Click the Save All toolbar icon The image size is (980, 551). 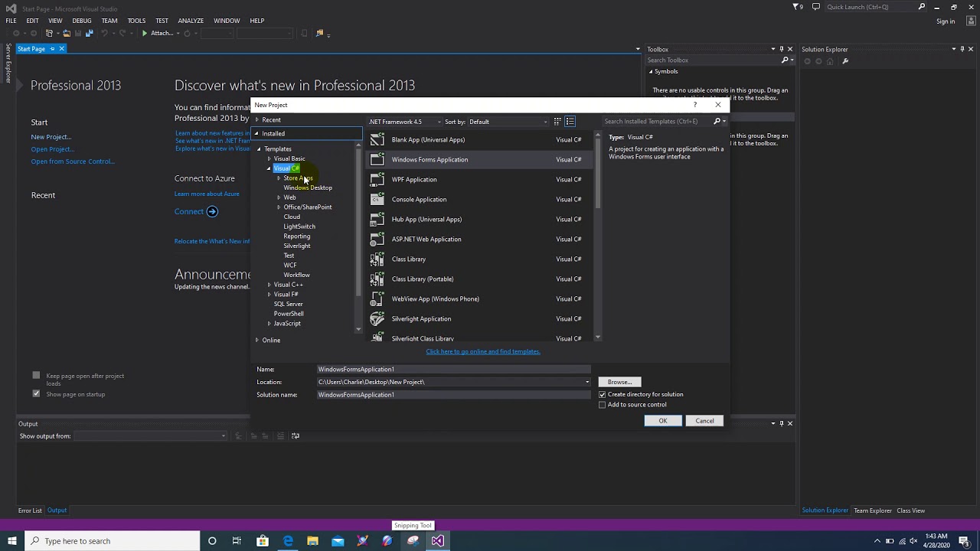pos(89,34)
